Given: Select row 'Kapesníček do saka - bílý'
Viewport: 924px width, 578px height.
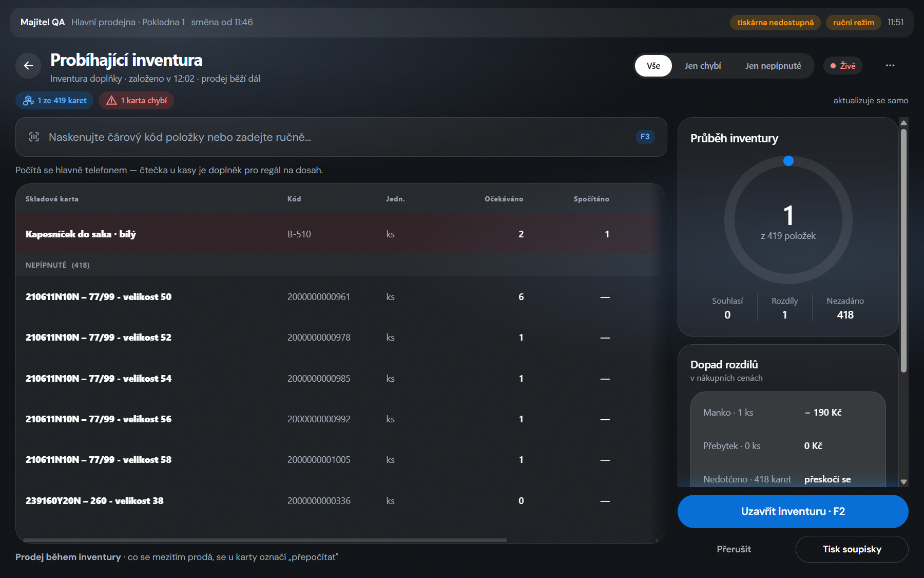Looking at the screenshot, I should coord(339,234).
